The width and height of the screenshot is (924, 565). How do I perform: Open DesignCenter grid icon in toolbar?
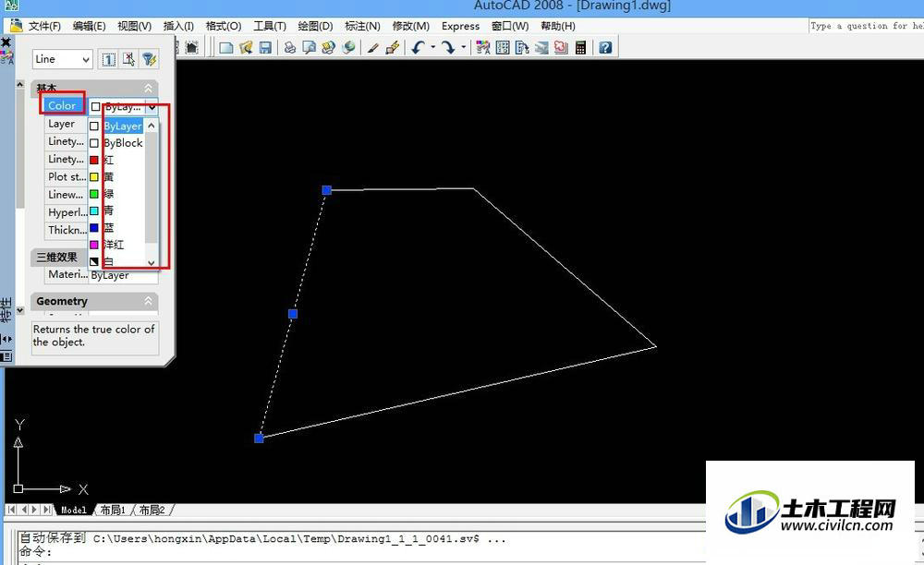(503, 48)
